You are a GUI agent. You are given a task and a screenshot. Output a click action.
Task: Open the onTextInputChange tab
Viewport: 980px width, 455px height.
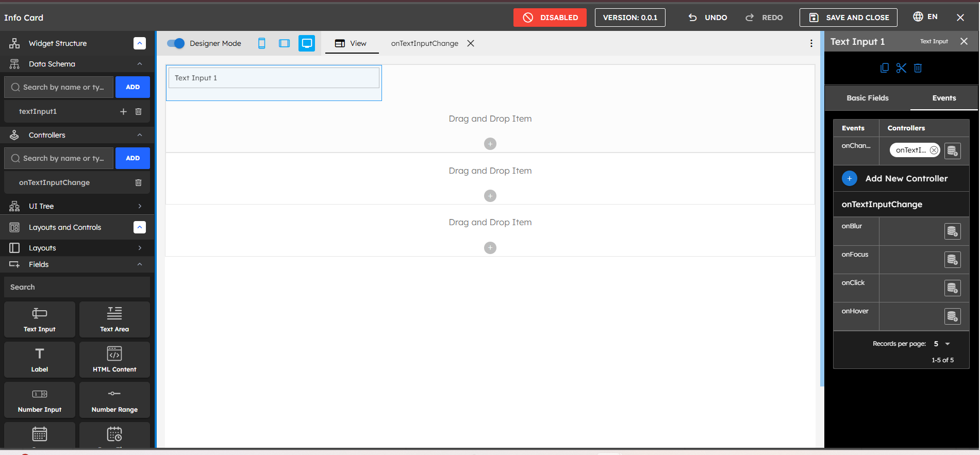[x=424, y=43]
